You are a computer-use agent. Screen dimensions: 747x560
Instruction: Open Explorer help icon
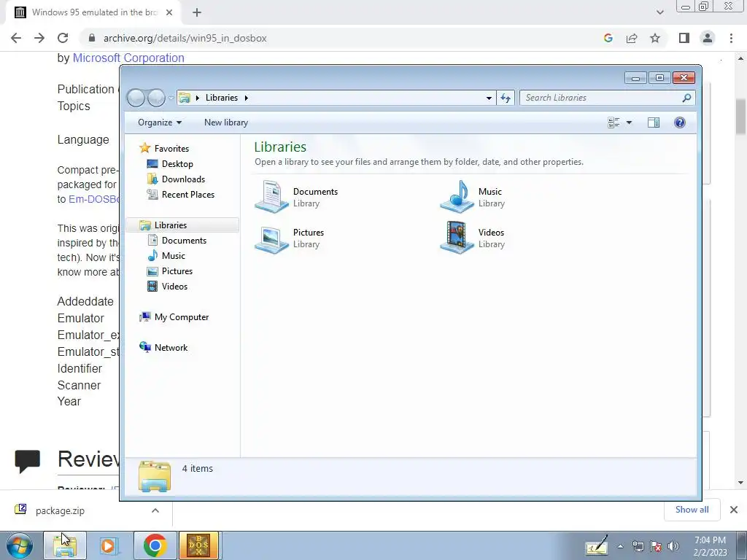(680, 122)
